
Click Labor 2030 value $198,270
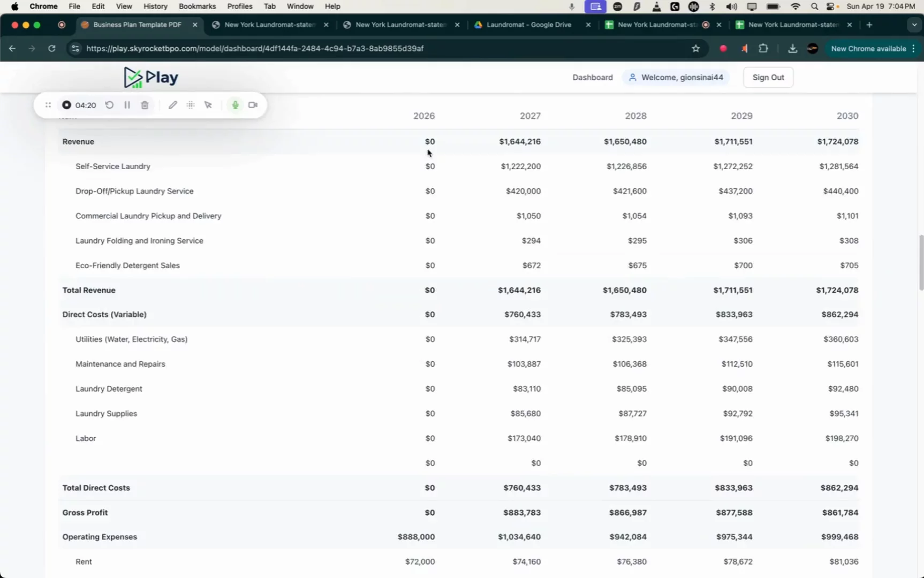tap(842, 438)
